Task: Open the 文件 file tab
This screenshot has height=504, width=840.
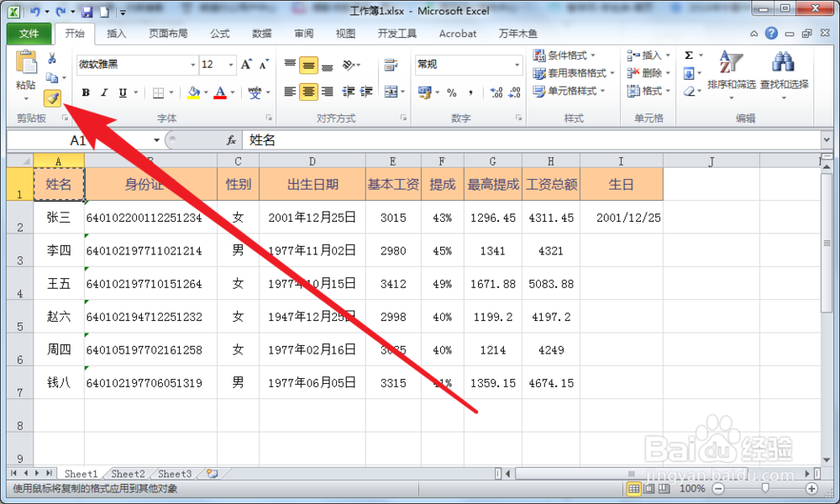Action: pyautogui.click(x=29, y=34)
